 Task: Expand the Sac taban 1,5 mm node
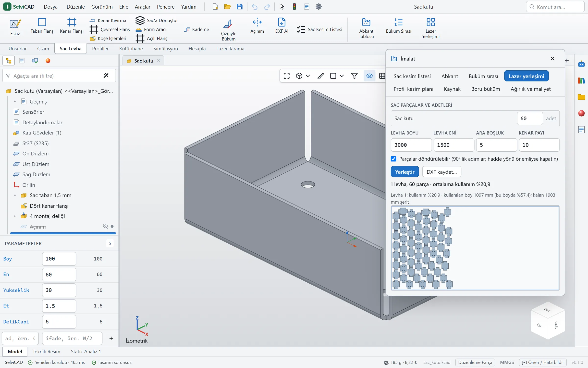point(15,195)
